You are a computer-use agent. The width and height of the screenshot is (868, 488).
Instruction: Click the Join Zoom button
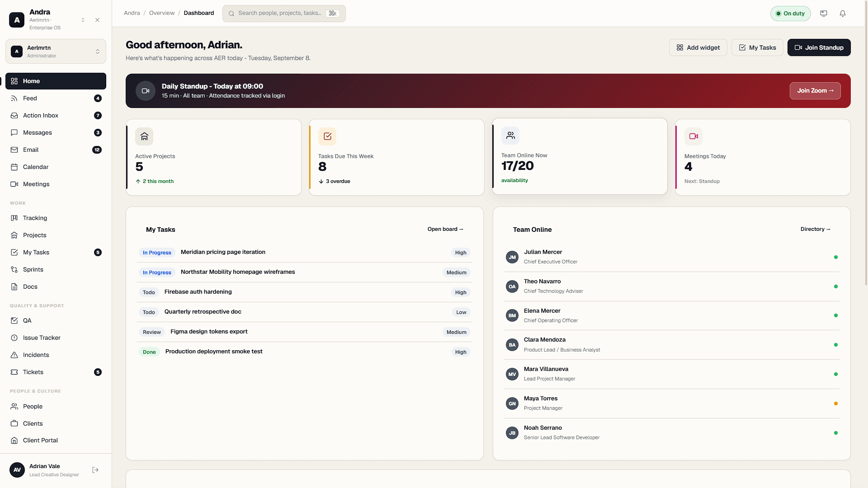click(x=815, y=91)
